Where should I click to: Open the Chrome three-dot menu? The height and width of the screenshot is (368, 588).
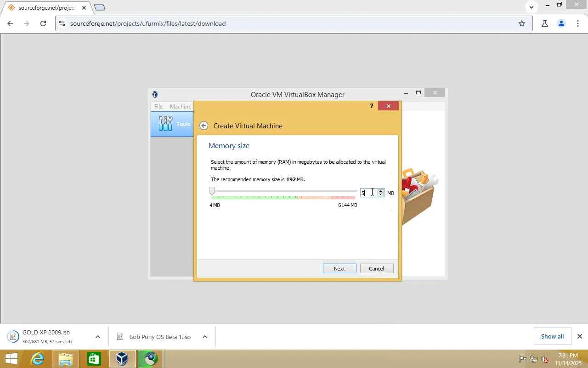click(578, 23)
